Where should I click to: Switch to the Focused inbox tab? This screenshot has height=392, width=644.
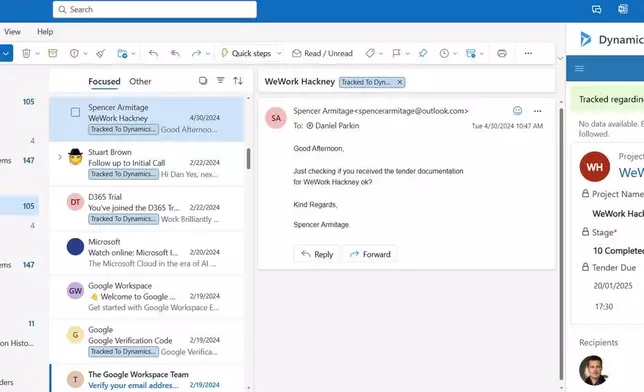(104, 81)
